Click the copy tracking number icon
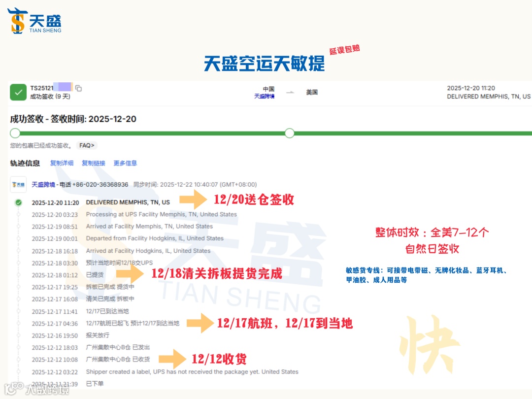This screenshot has width=532, height=399. point(78,88)
